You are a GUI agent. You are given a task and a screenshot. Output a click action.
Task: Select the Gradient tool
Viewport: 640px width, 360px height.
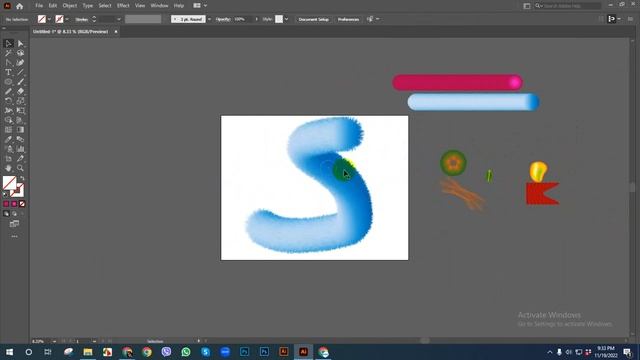coord(20,130)
